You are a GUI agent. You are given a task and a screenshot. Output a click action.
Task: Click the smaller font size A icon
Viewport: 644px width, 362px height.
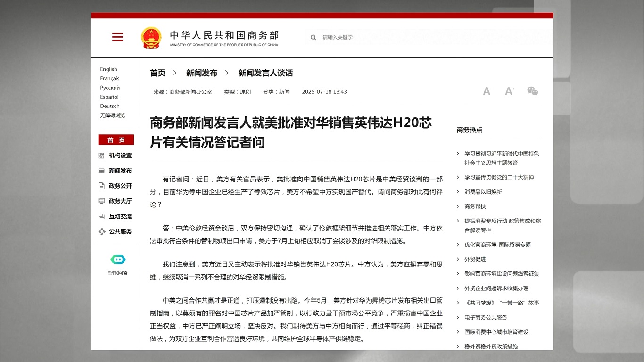click(x=487, y=91)
